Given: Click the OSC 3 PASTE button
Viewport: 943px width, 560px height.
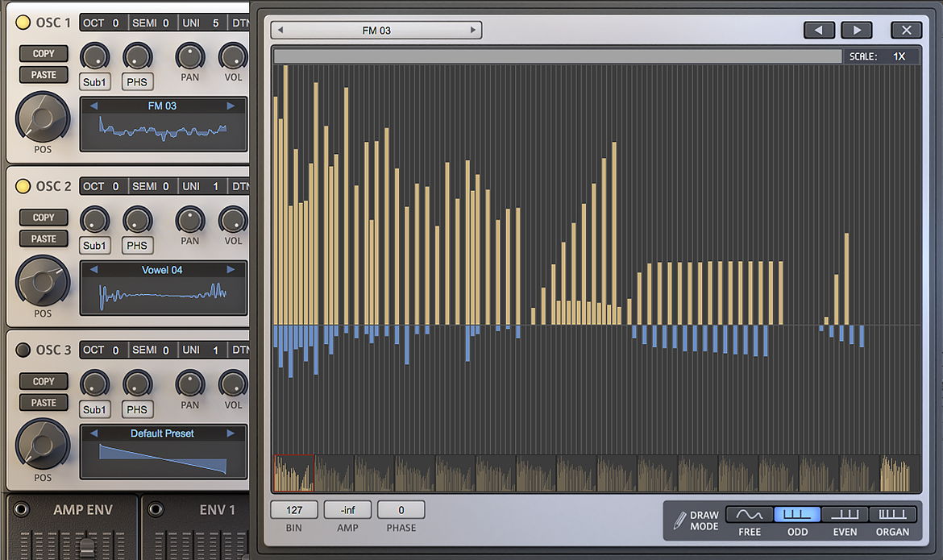Looking at the screenshot, I should 44,403.
